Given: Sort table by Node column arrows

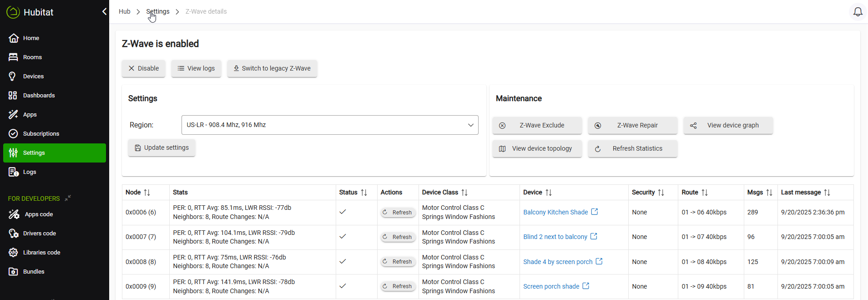Looking at the screenshot, I should 147,193.
